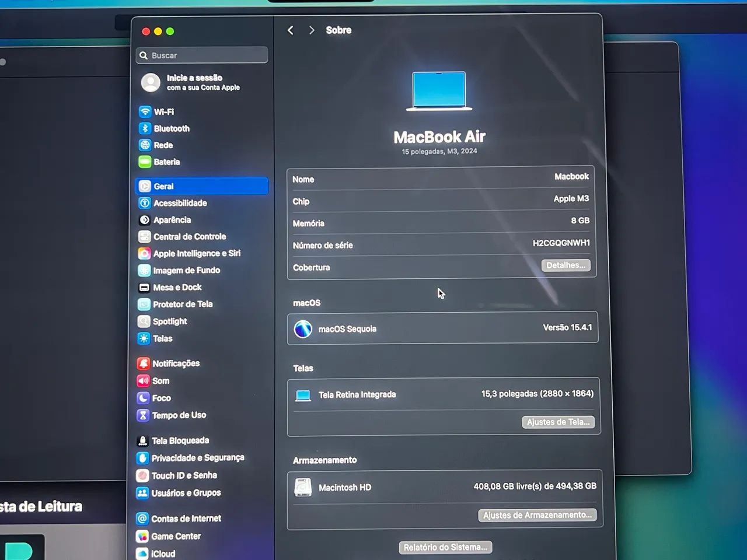
Task: Click the macOS Sequoia icon
Action: click(x=303, y=329)
